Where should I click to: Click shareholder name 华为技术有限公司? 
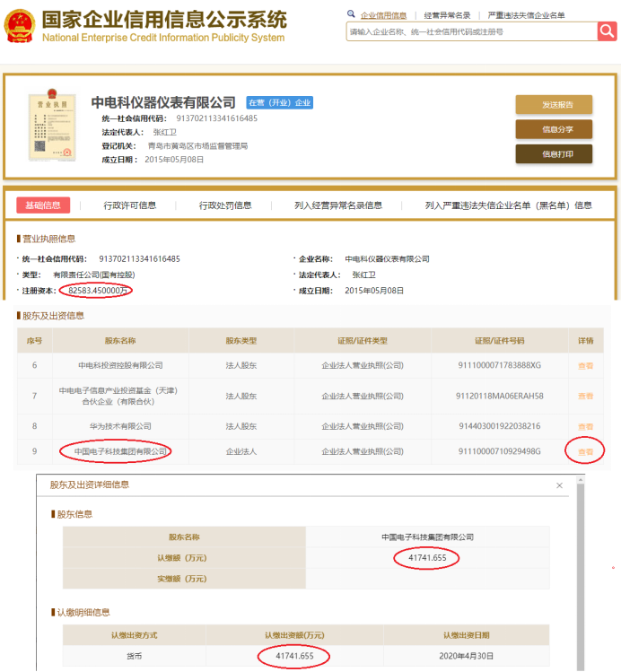tap(120, 426)
